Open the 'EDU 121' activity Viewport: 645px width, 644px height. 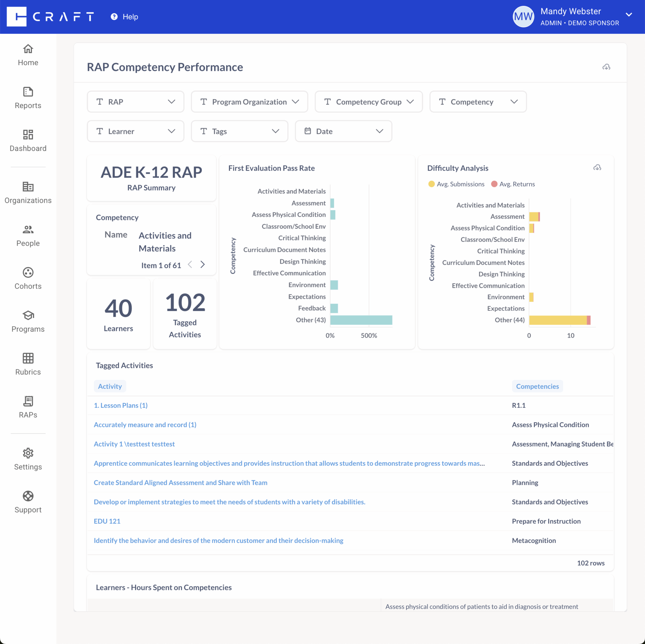tap(107, 521)
